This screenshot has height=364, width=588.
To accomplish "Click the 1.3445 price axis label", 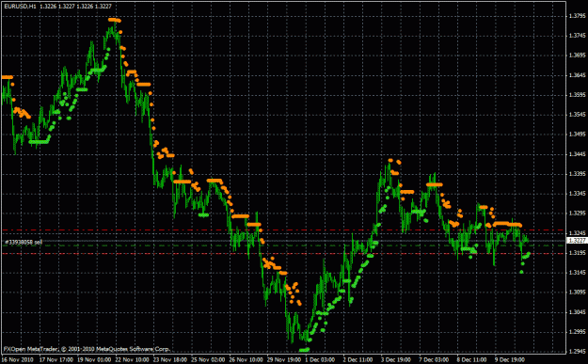I will pyautogui.click(x=577, y=154).
